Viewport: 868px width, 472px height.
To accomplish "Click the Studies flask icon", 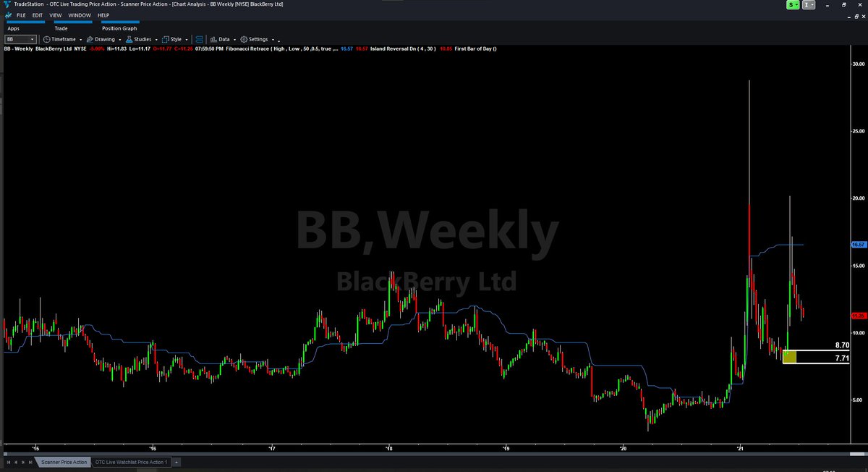I will pyautogui.click(x=128, y=39).
